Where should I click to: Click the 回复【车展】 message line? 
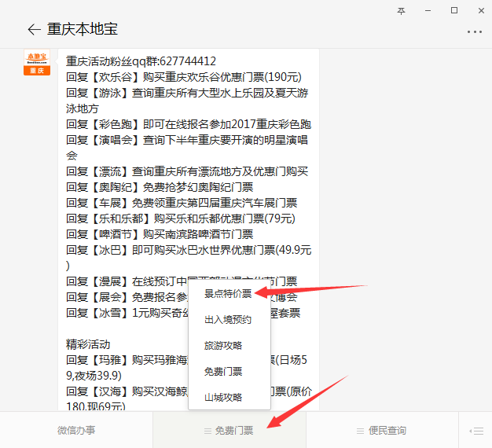(182, 203)
